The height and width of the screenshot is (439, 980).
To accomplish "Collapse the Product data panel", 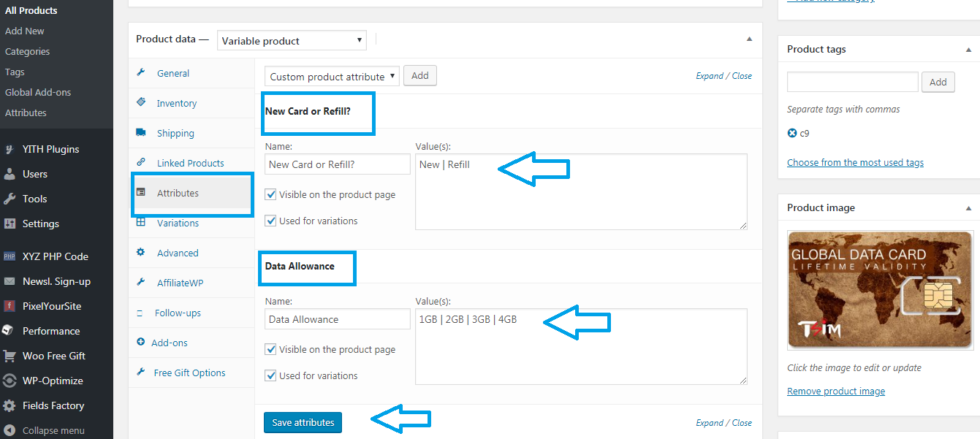I will click(749, 39).
